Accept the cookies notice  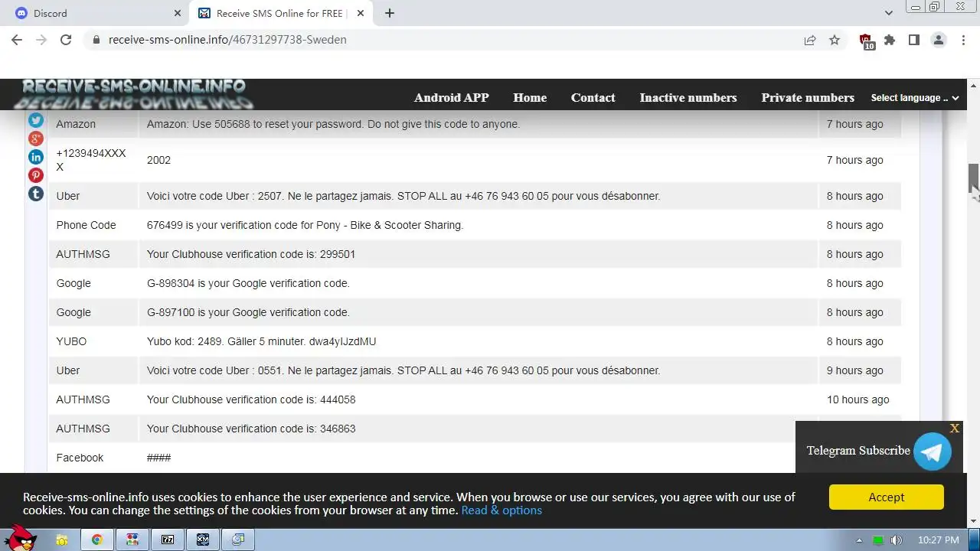pyautogui.click(x=887, y=497)
